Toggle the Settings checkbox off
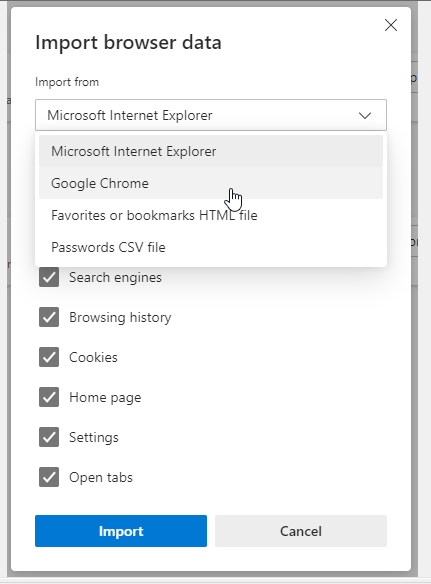This screenshot has width=431, height=584. (49, 437)
